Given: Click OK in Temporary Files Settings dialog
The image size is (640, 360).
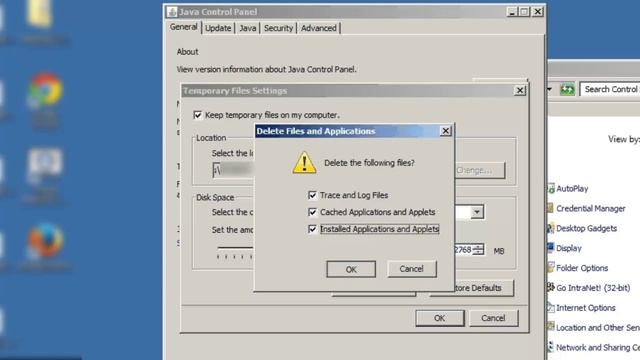Looking at the screenshot, I should (x=440, y=318).
